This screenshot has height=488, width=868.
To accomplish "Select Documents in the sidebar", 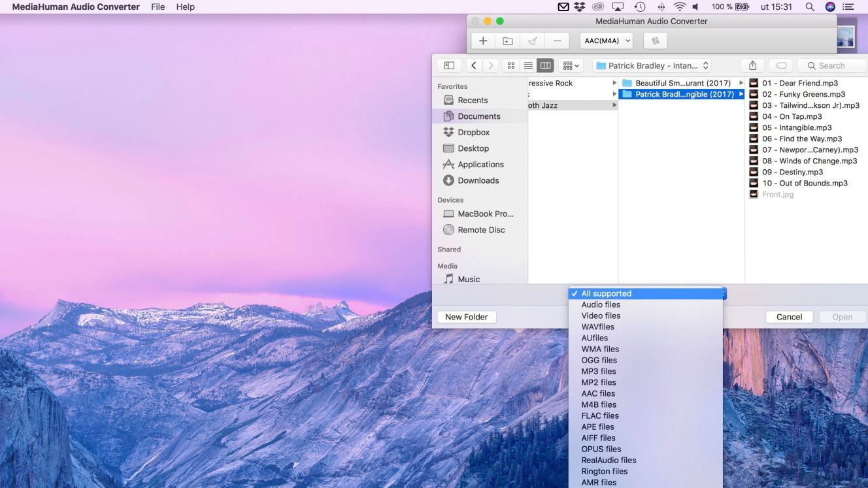I will click(x=480, y=116).
